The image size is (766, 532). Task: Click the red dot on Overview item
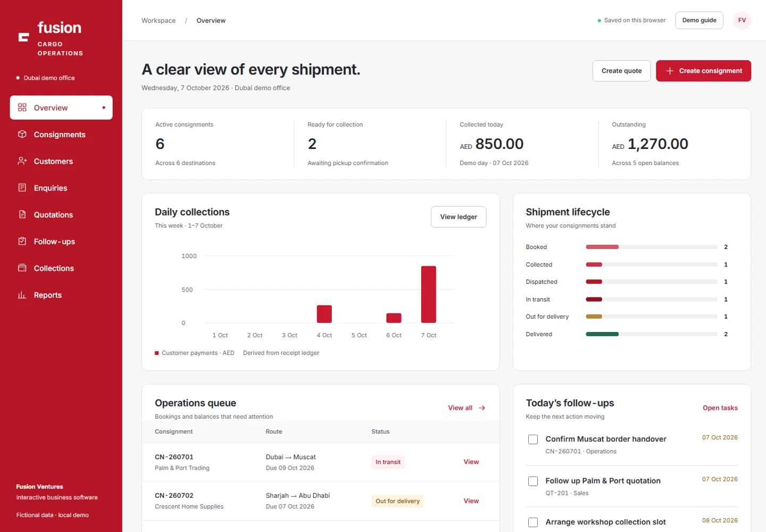click(104, 107)
